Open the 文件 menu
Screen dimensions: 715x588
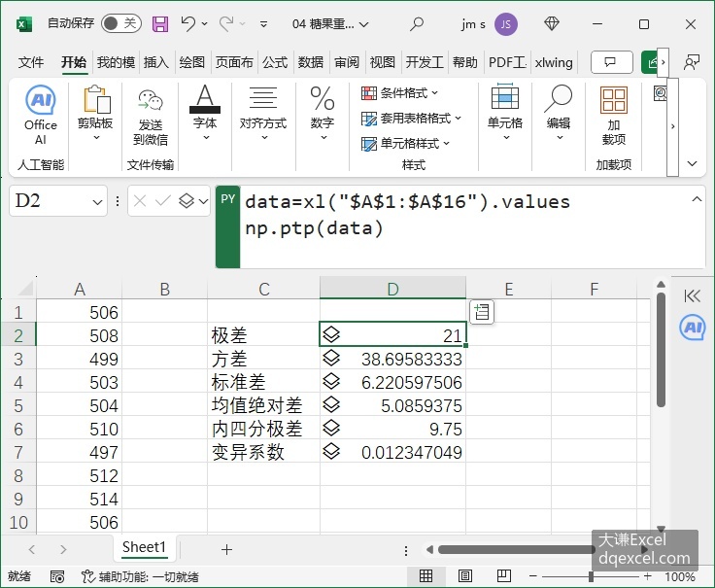click(31, 62)
